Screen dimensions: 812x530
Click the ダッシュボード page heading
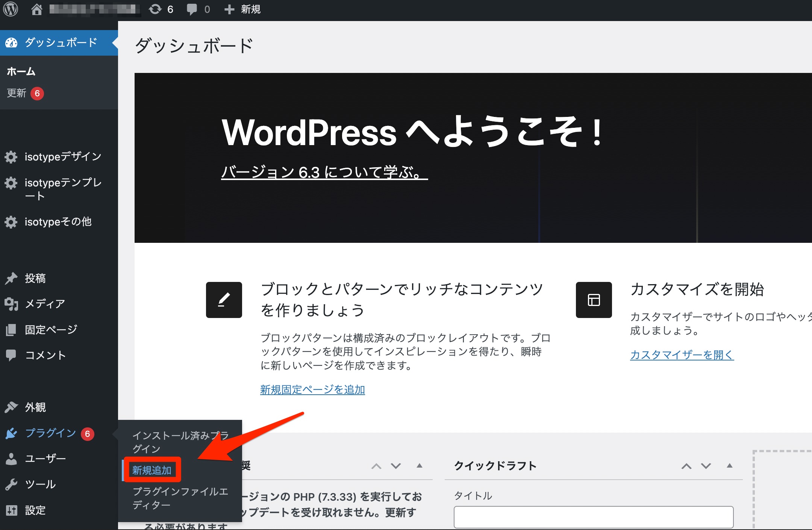coord(194,46)
